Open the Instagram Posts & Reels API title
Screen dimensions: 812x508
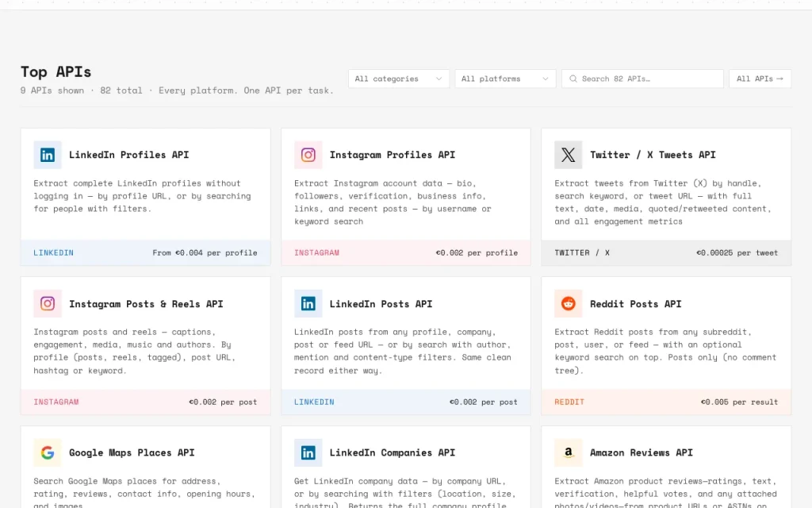[x=146, y=304]
